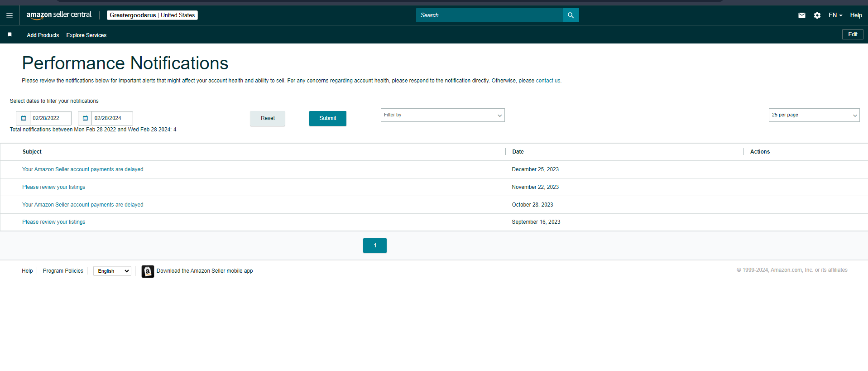The width and height of the screenshot is (868, 371).
Task: Click the Amazon Seller Central logo
Action: [x=59, y=15]
